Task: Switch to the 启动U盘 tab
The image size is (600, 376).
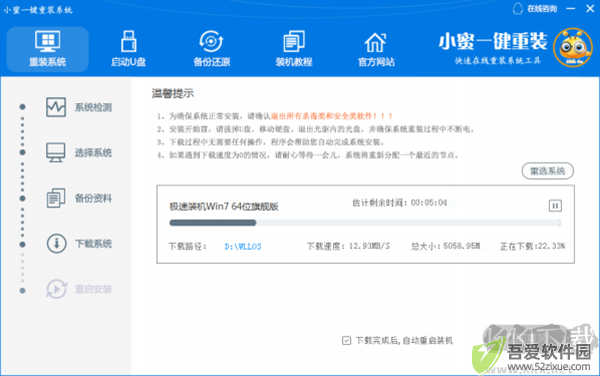Action: 129,49
